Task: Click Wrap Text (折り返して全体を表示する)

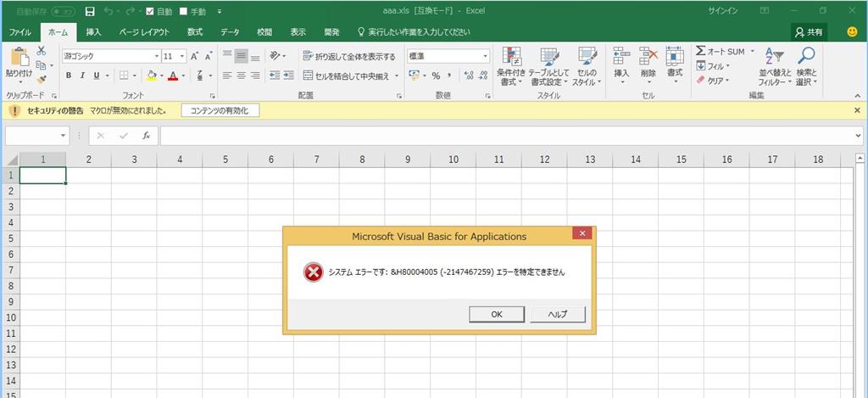Action: (x=350, y=56)
